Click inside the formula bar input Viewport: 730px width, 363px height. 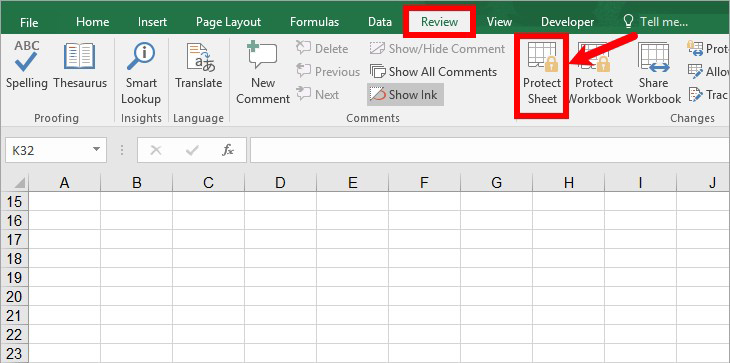coord(490,150)
